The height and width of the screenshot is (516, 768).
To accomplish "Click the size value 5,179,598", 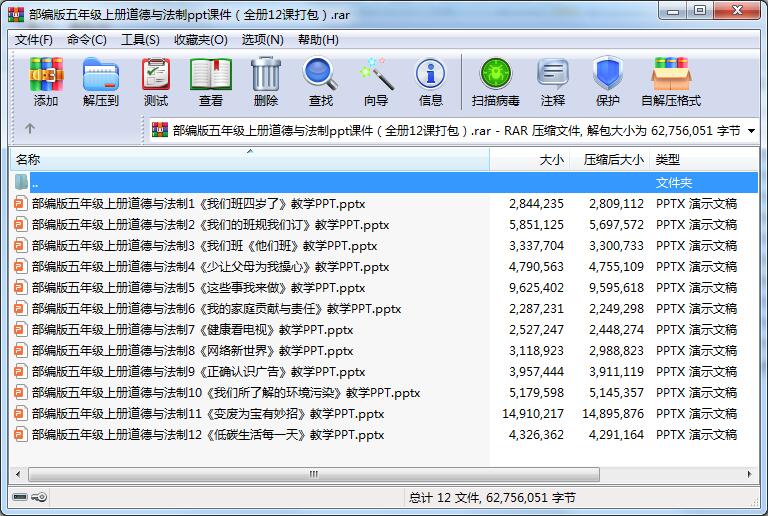I will [x=536, y=393].
